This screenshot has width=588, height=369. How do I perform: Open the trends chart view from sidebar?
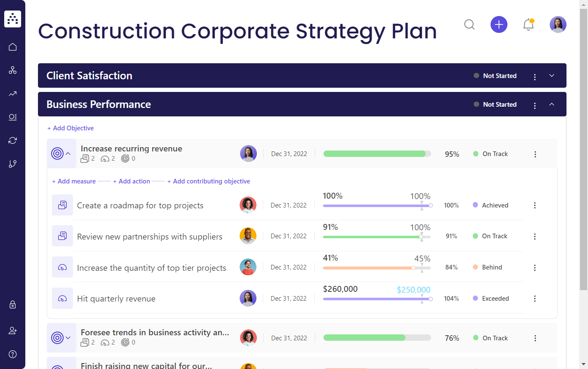(13, 94)
